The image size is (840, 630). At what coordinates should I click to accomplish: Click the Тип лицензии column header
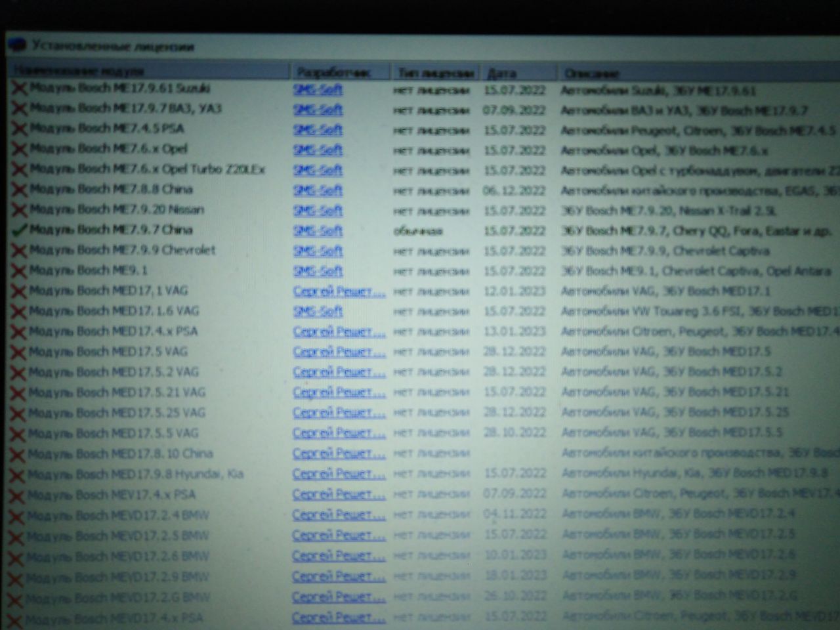[x=435, y=73]
